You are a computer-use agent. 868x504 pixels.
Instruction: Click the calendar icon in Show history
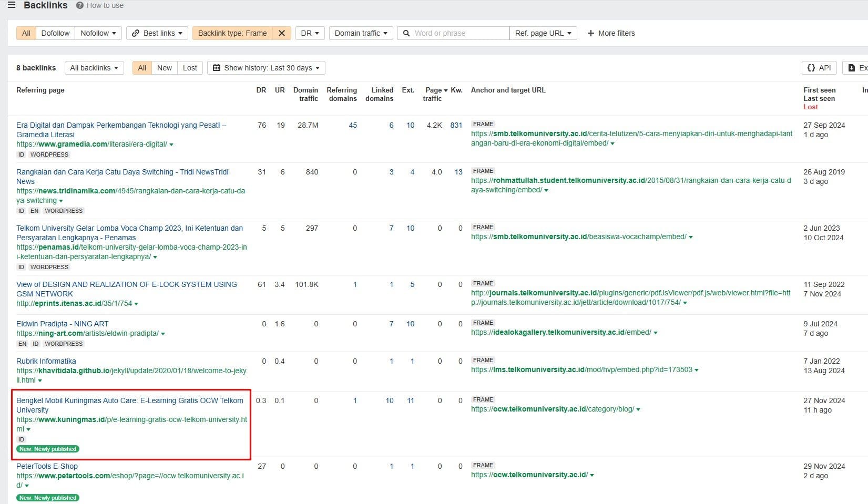[x=216, y=67]
